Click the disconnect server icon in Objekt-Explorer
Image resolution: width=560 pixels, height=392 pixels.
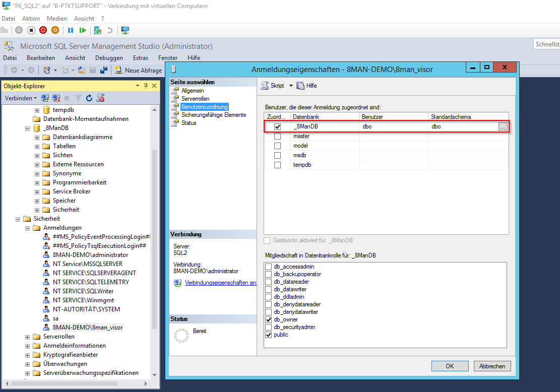click(55, 98)
